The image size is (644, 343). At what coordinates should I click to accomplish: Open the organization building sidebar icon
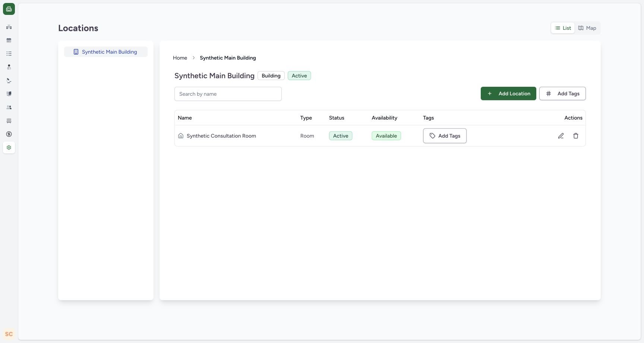[x=9, y=27]
